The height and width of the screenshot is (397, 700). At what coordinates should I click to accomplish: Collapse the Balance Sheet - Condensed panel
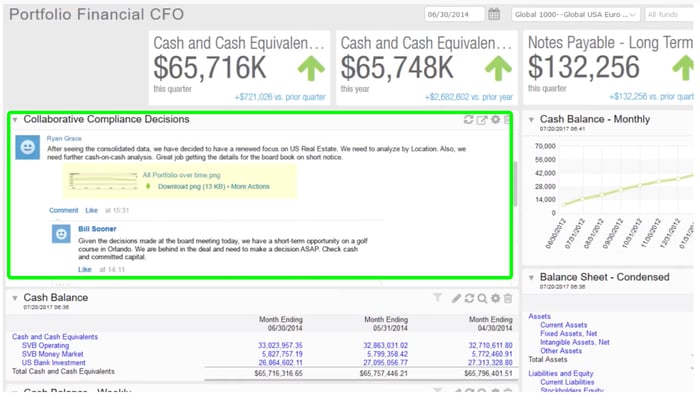pos(531,277)
